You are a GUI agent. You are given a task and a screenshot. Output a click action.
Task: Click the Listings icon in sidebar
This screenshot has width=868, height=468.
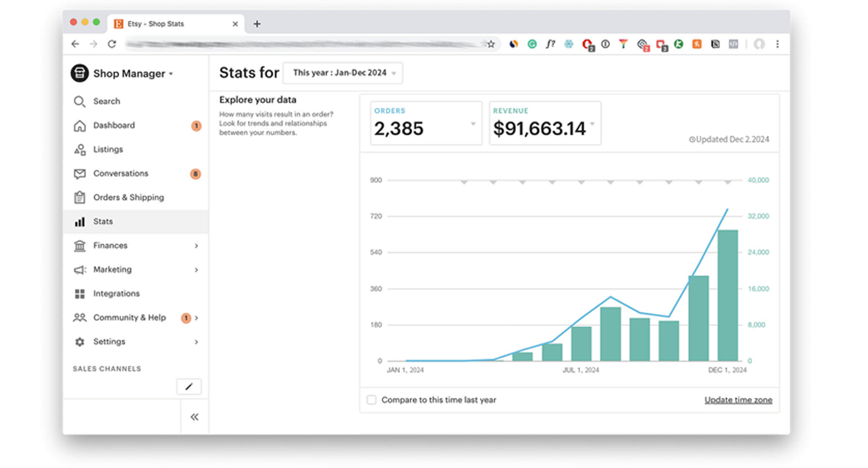tap(79, 150)
